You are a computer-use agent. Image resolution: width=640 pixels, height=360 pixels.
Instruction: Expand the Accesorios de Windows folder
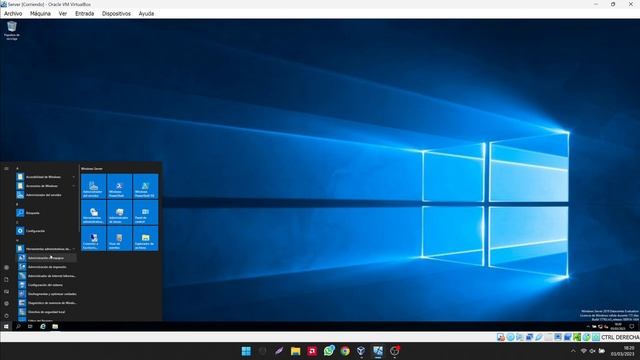pos(46,186)
